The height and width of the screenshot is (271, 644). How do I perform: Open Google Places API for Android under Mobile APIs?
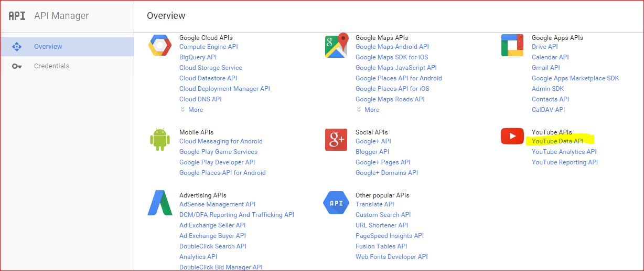pyautogui.click(x=222, y=173)
